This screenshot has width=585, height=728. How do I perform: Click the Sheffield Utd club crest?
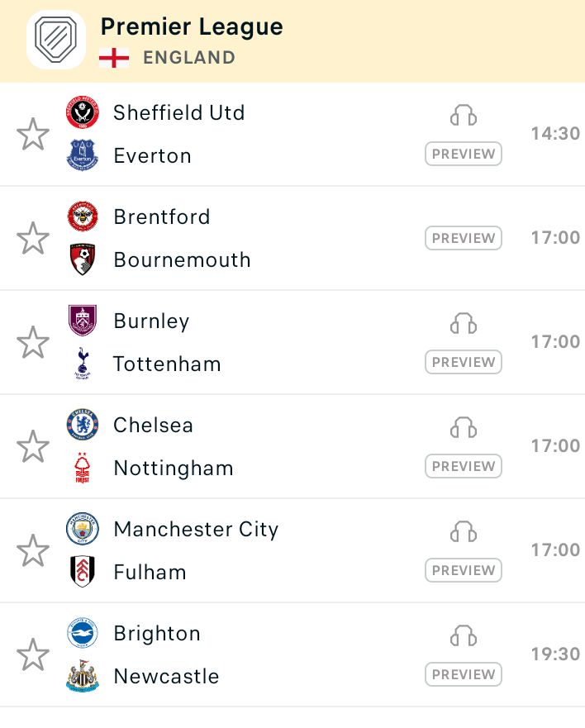click(x=82, y=112)
